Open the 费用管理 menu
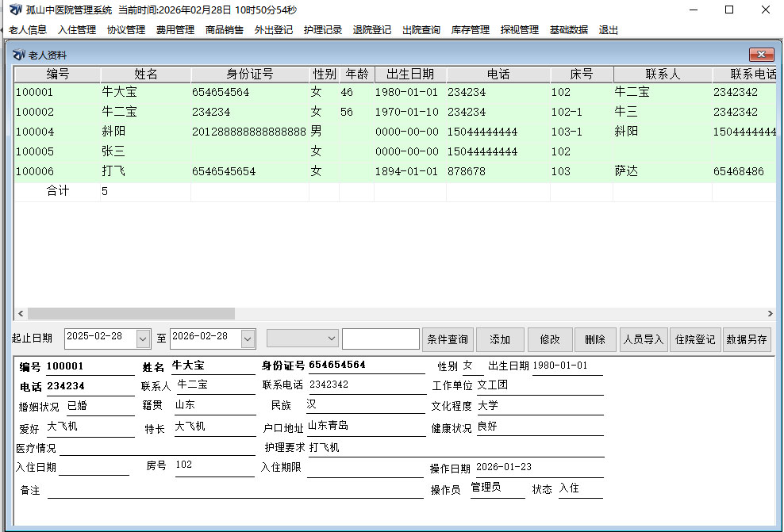This screenshot has width=784, height=532. click(x=175, y=30)
